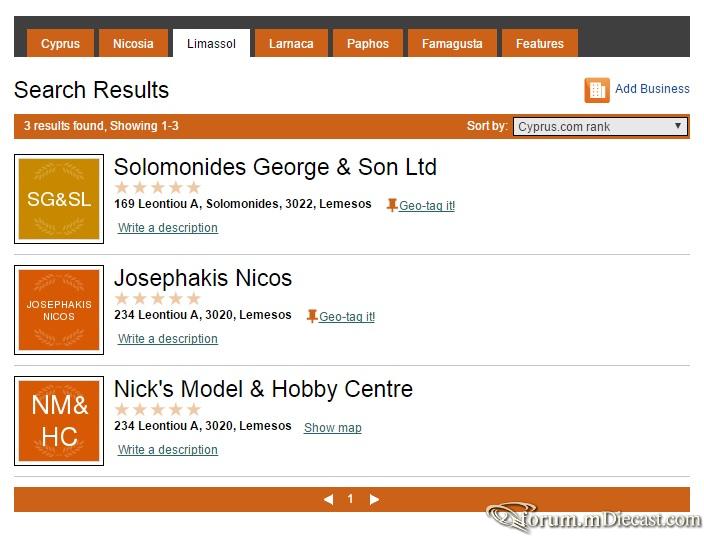Viewport: 704px width, 536px height.
Task: Rate Josephakis Nicos using the stars
Action: click(x=157, y=298)
